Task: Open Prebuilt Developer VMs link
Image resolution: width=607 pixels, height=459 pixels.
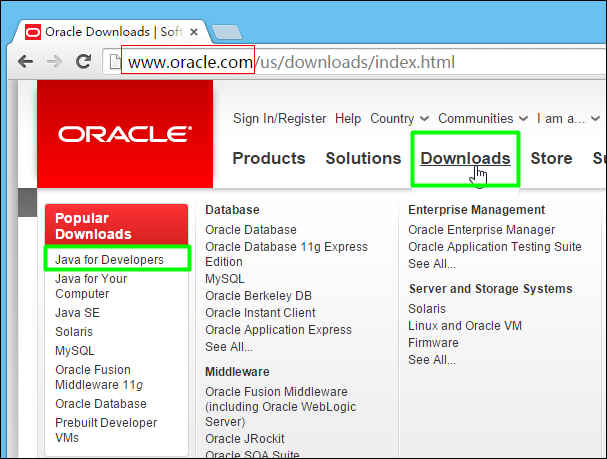Action: [106, 430]
